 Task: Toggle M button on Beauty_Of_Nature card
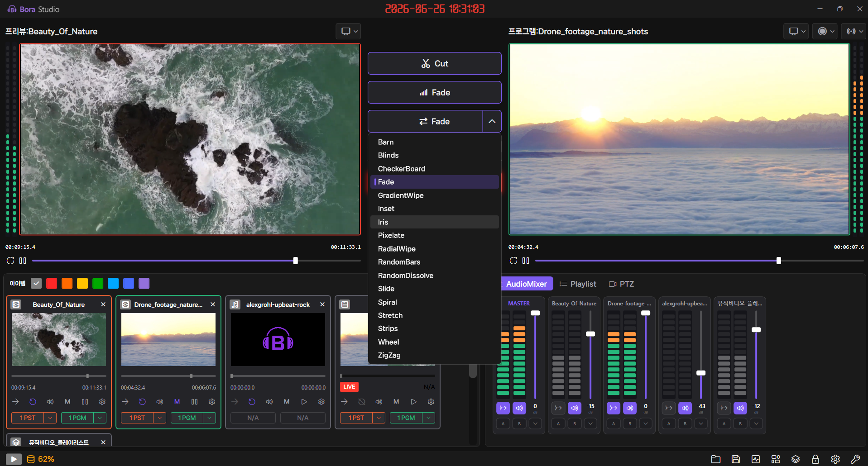point(67,402)
